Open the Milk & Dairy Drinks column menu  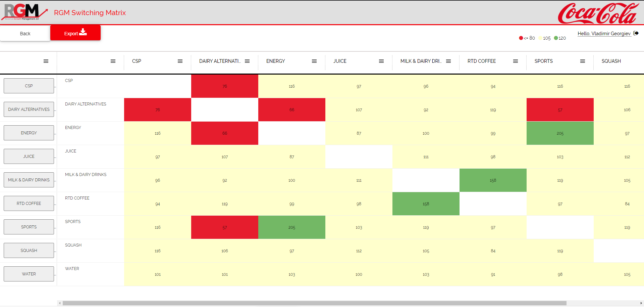coord(448,61)
